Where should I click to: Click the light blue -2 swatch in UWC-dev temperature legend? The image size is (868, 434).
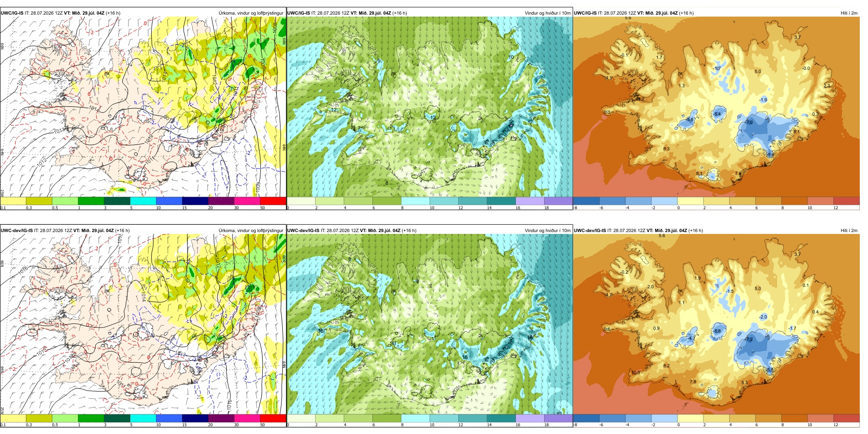664,418
